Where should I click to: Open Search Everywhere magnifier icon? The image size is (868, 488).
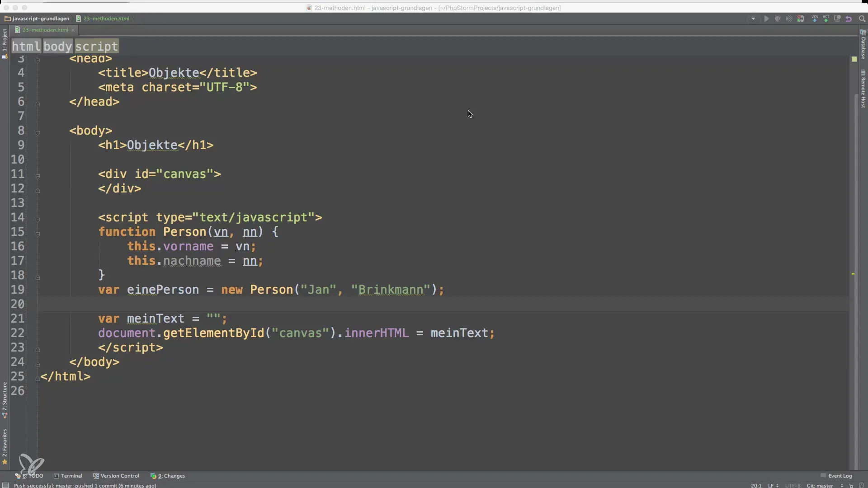pos(862,19)
